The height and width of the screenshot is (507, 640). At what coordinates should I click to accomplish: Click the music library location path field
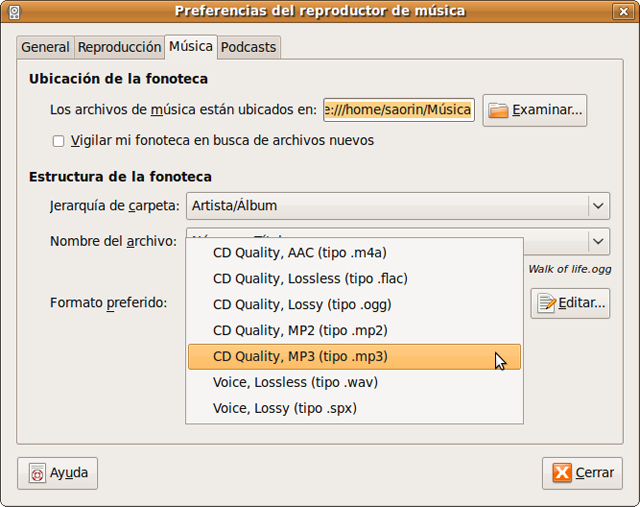click(x=398, y=110)
